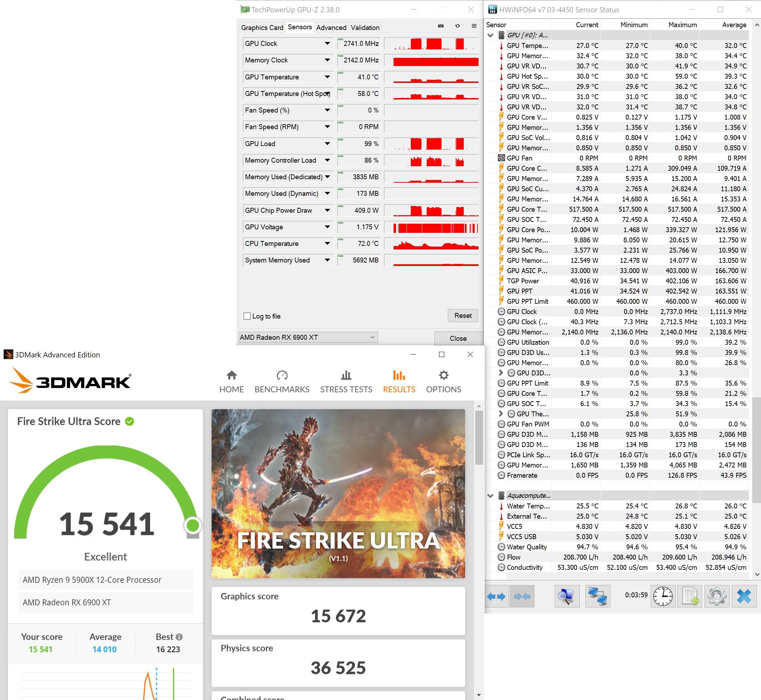Image resolution: width=761 pixels, height=700 pixels.
Task: Open GPU Voltage dropdown in GPU-Z
Action: coord(327,227)
